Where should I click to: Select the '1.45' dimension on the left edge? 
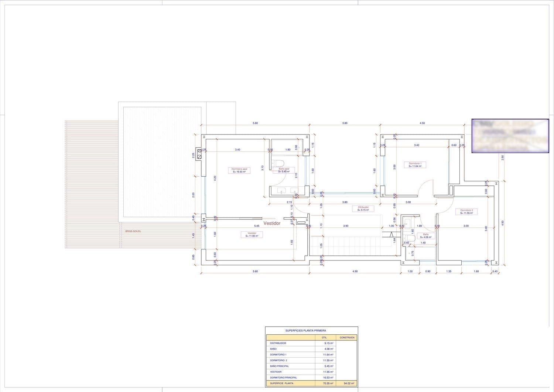point(193,236)
